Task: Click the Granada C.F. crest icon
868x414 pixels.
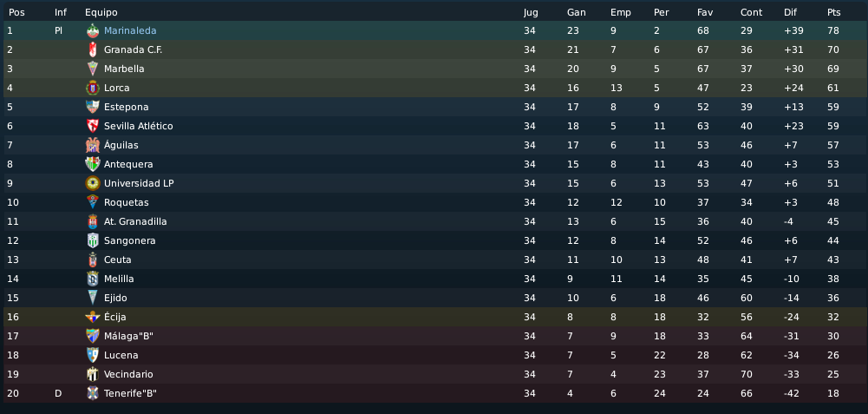Action: (93, 49)
